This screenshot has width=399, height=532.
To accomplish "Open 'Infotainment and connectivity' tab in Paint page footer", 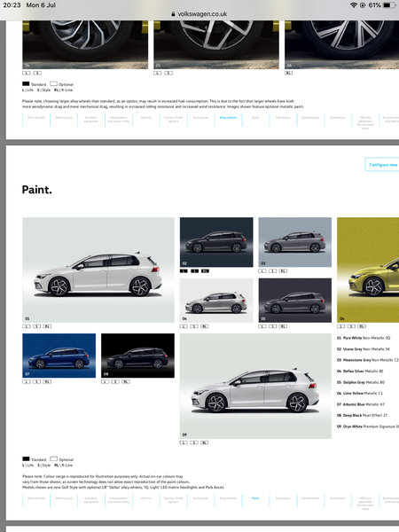I will (x=119, y=500).
